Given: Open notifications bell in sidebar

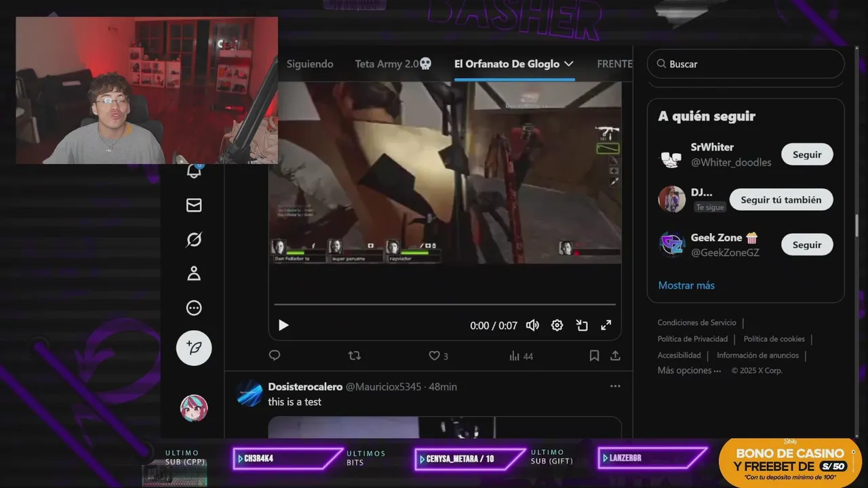Looking at the screenshot, I should 194,171.
